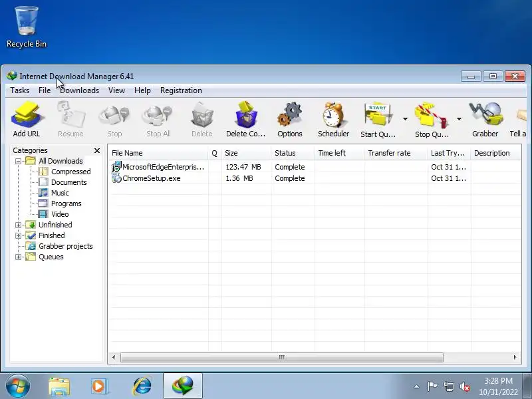532x399 pixels.
Task: Show hidden tray icons arrow
Action: coord(417,386)
